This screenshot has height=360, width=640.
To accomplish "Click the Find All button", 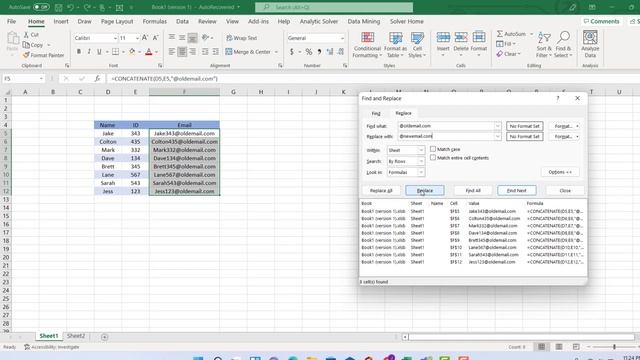I will [x=473, y=191].
